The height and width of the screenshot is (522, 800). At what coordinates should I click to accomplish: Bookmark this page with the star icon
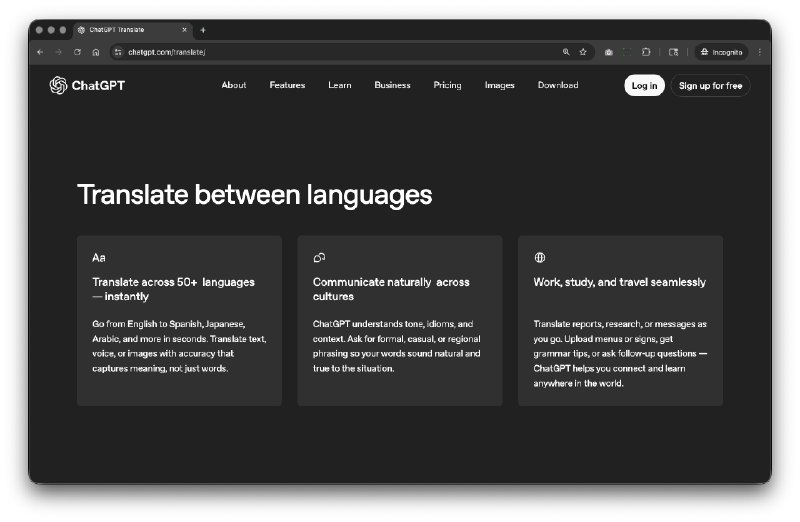583,52
